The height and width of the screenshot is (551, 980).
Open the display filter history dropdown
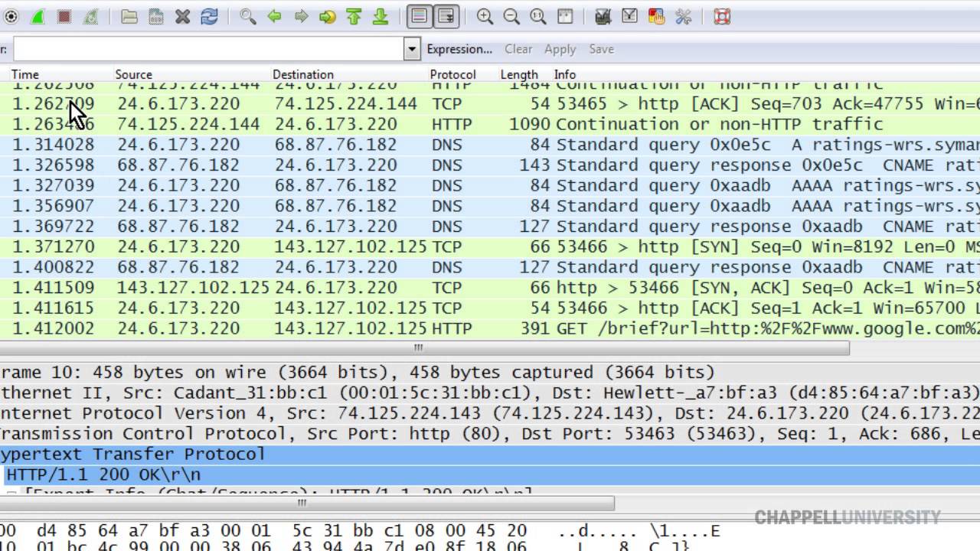(412, 49)
